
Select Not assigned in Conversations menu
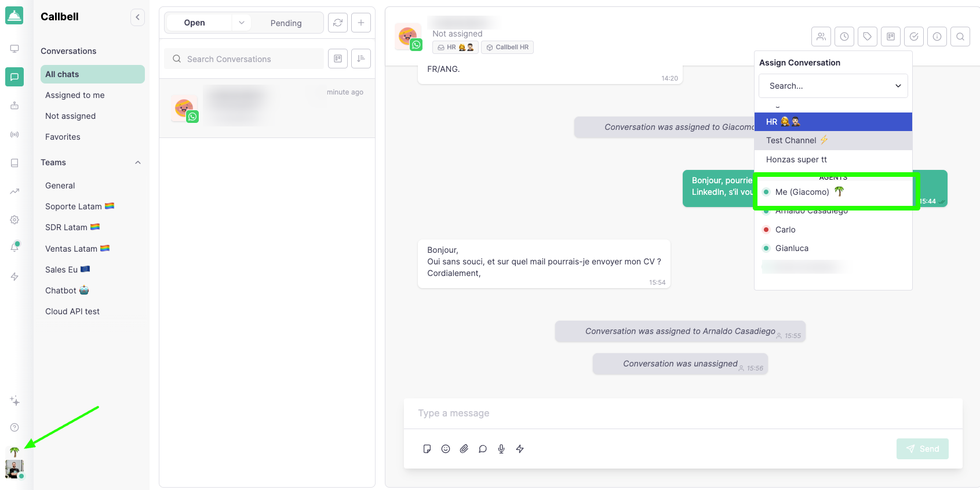(x=71, y=116)
